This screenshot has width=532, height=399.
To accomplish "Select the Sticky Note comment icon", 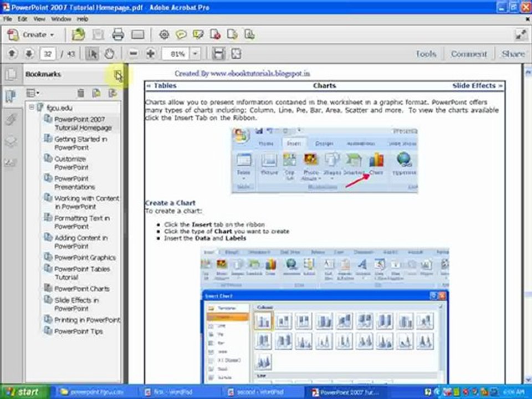I will pos(181,34).
